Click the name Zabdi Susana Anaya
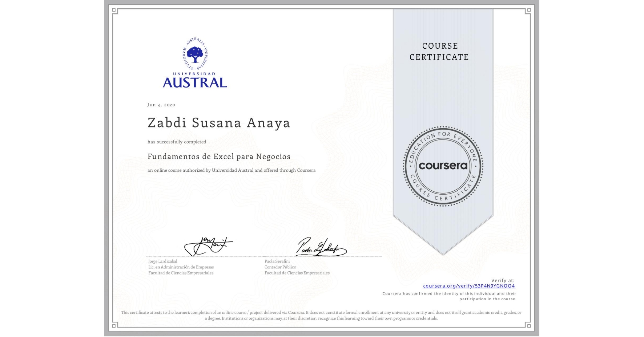 (x=218, y=123)
